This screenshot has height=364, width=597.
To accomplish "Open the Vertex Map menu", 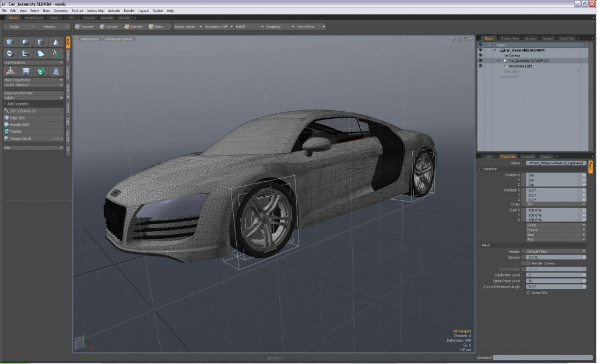I will click(96, 10).
